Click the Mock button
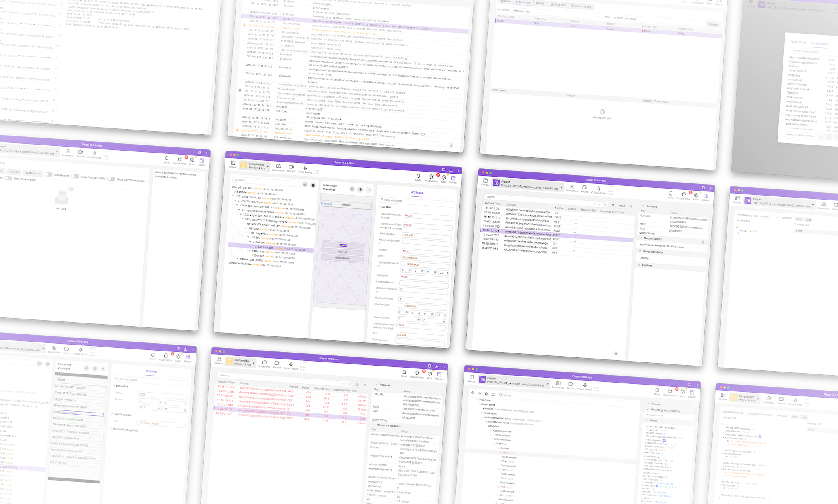Screen dimensions: 838x504 622,206
